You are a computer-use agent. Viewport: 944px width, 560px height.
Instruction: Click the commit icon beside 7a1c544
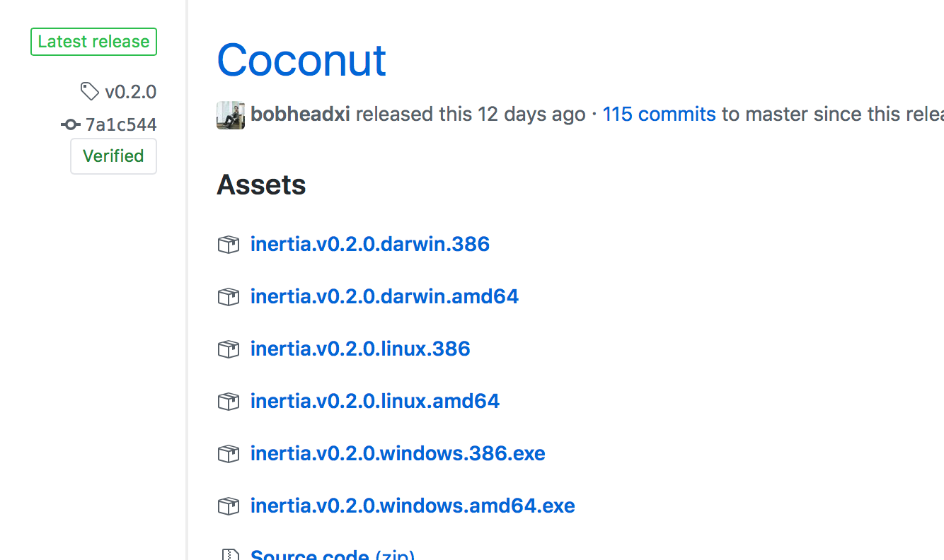pos(70,124)
